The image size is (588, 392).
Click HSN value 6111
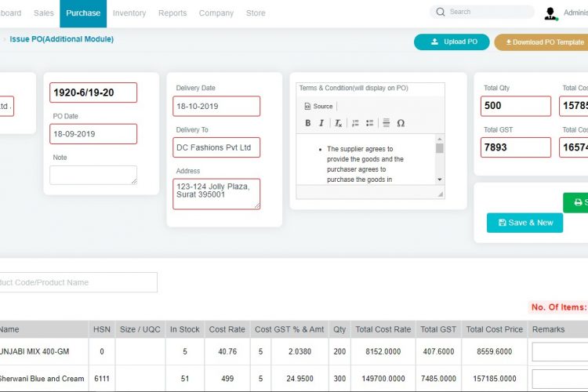(x=102, y=379)
